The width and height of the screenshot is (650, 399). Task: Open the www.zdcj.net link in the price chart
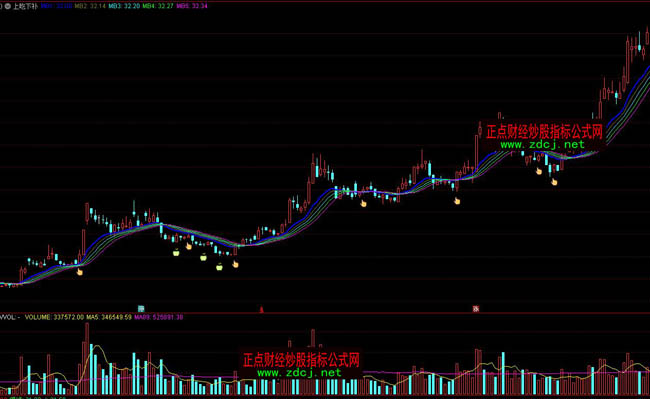tap(542, 145)
